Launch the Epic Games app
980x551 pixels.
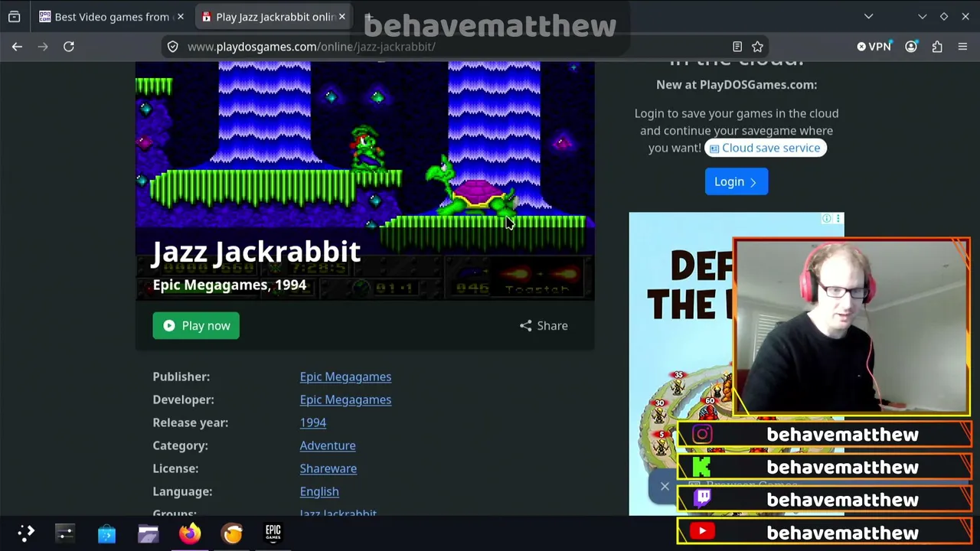point(273,533)
